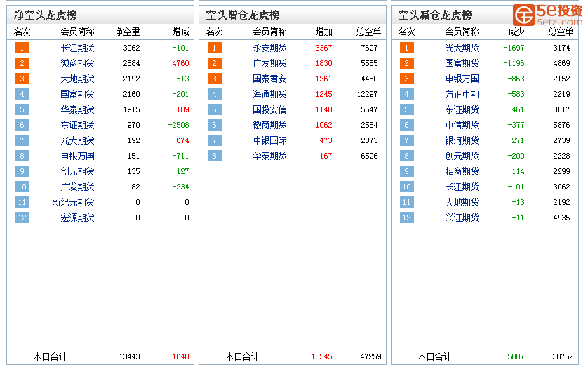Open 中信期货 member link
This screenshot has height=374, width=588.
[462, 125]
